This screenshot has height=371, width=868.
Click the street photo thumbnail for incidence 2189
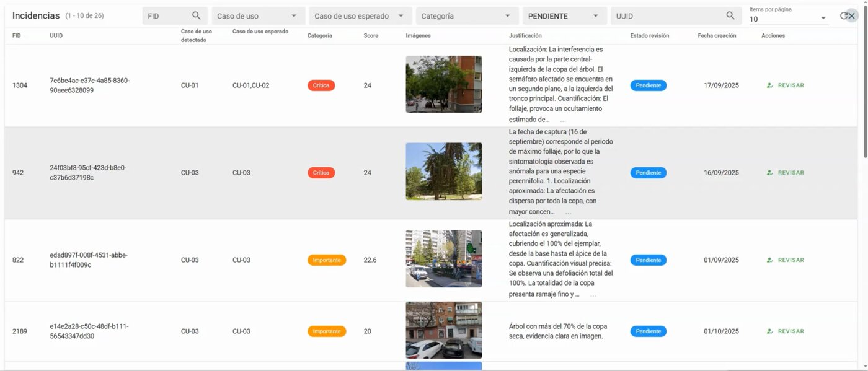(x=443, y=331)
